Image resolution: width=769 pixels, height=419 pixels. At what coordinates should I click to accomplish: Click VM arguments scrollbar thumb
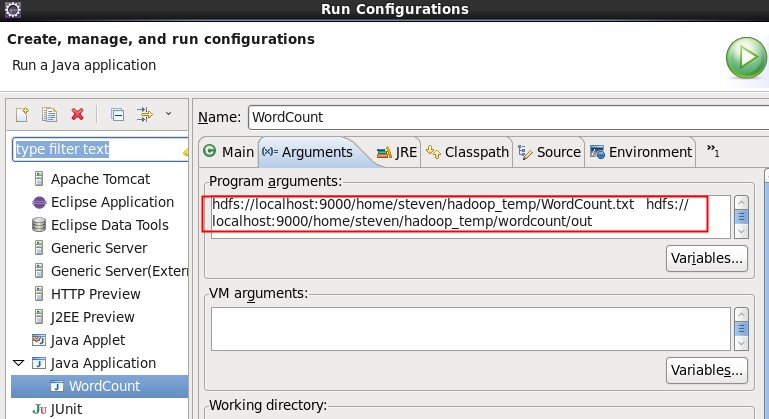coord(742,329)
